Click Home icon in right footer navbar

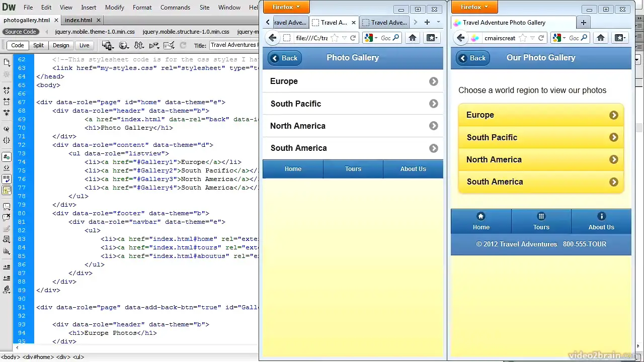(x=481, y=217)
